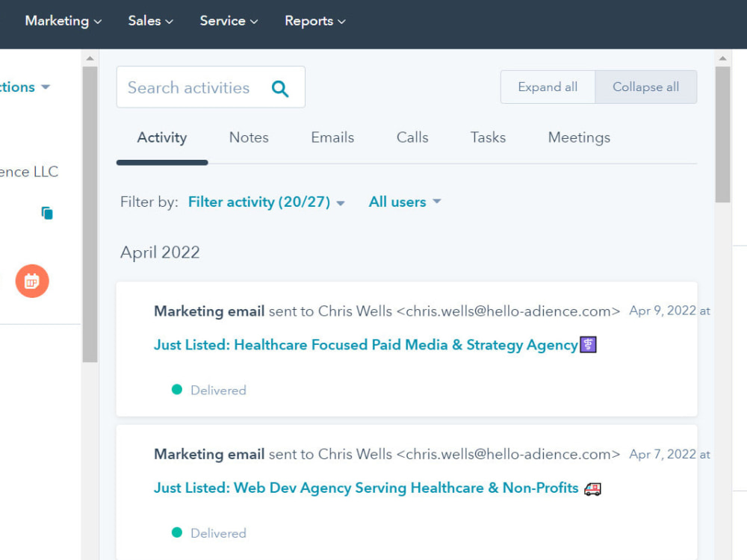The width and height of the screenshot is (747, 560).
Task: Open the Healthcare Focused Paid Media email
Action: point(366,345)
